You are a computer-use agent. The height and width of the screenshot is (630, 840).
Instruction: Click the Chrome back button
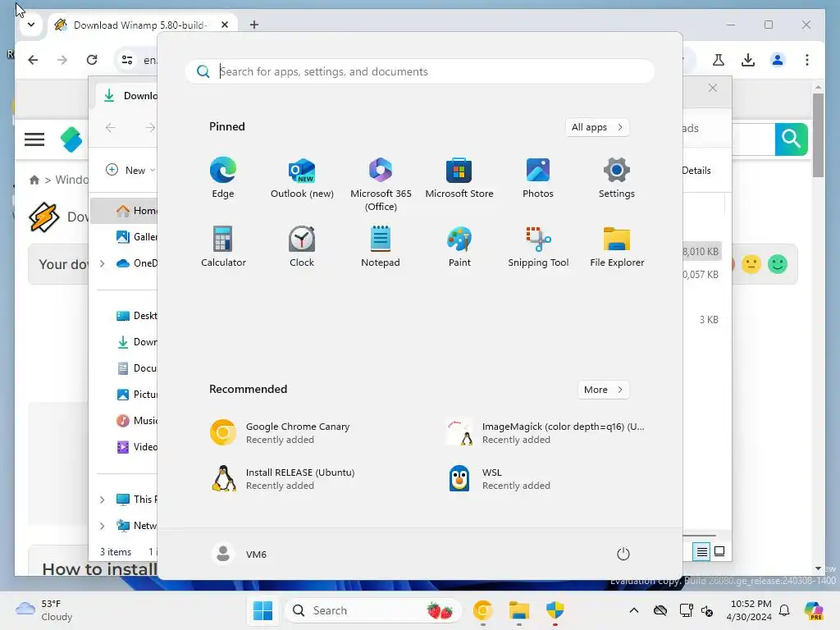(x=33, y=60)
